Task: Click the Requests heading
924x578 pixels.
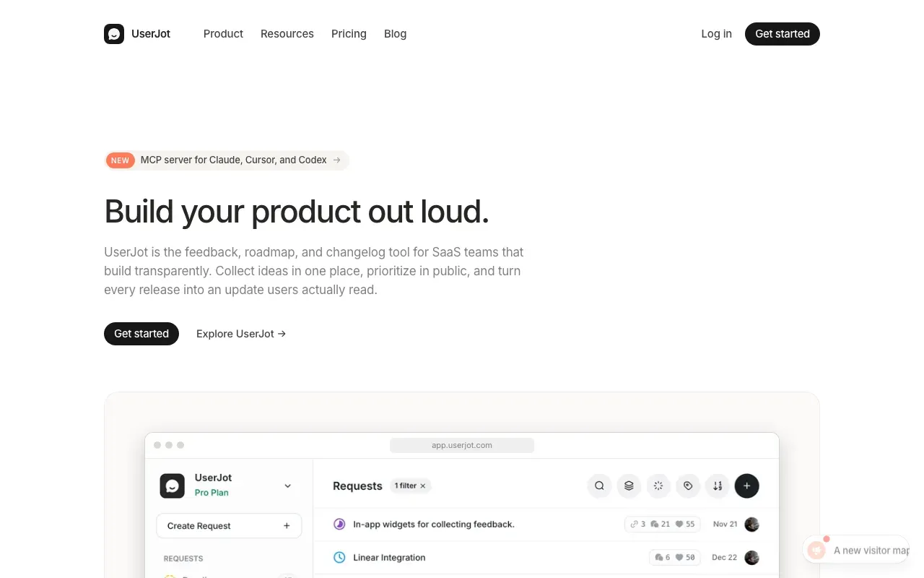Action: pos(357,486)
